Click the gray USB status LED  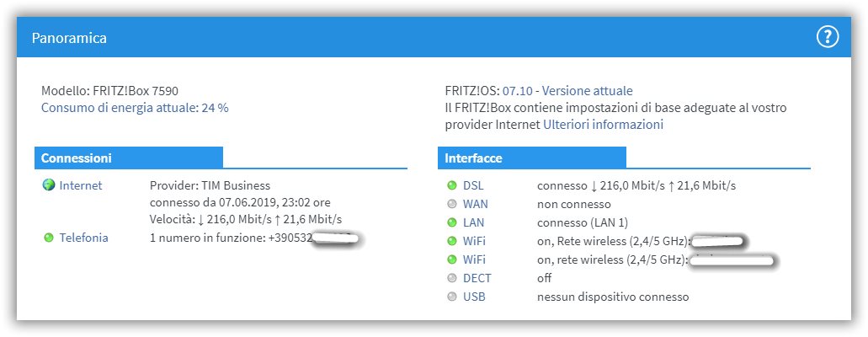tap(452, 297)
